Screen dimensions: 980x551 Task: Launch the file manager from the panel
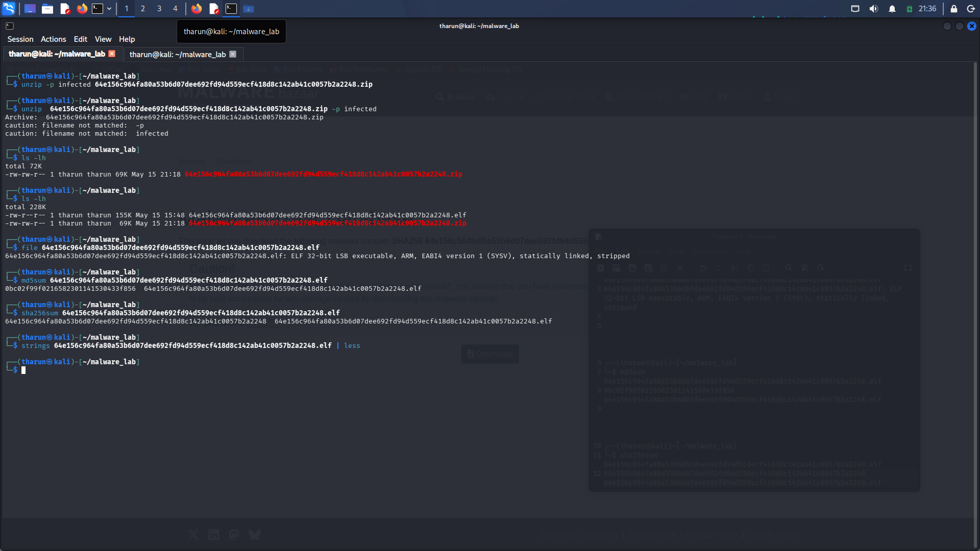coord(47,9)
